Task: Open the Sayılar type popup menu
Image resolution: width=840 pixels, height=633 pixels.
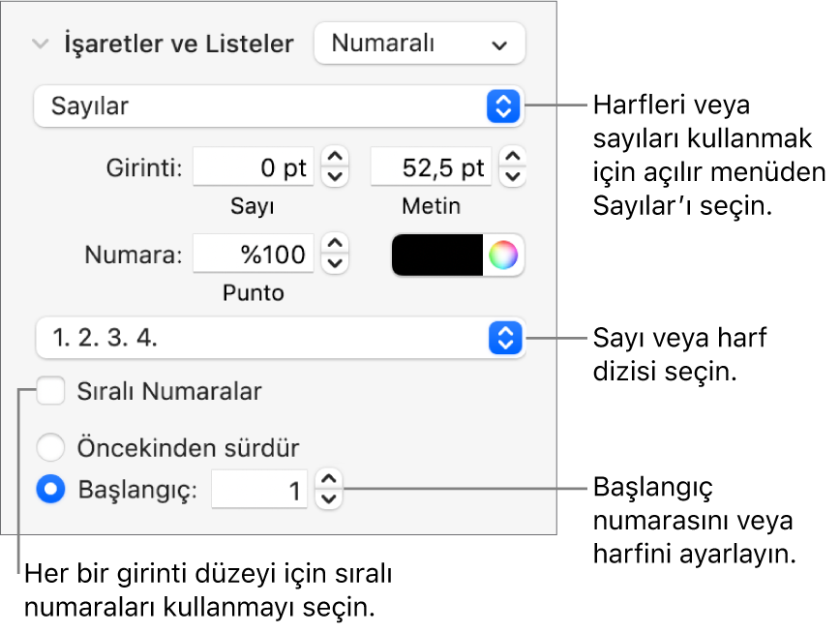Action: click(278, 106)
